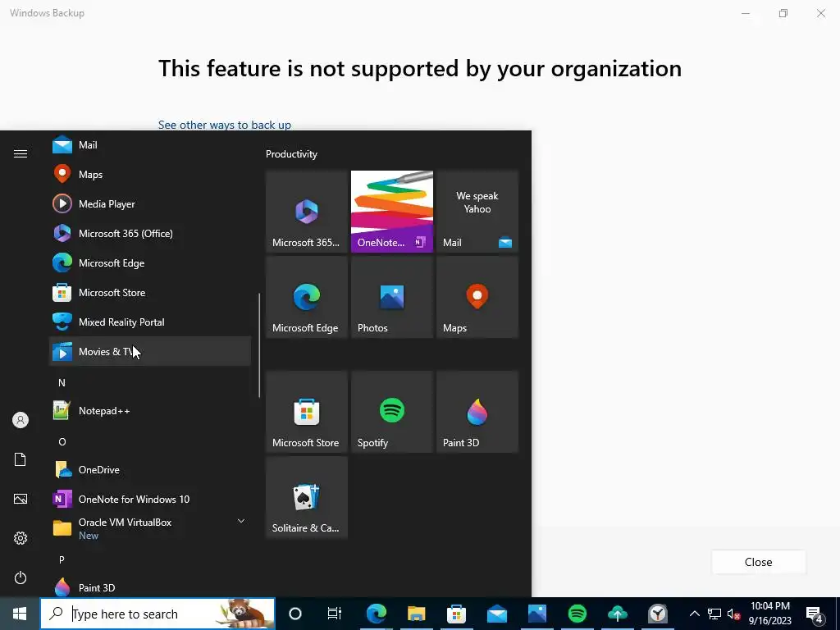Screen dimensions: 840x630
Task: Click Close button in Windows Backup
Action: (x=758, y=562)
